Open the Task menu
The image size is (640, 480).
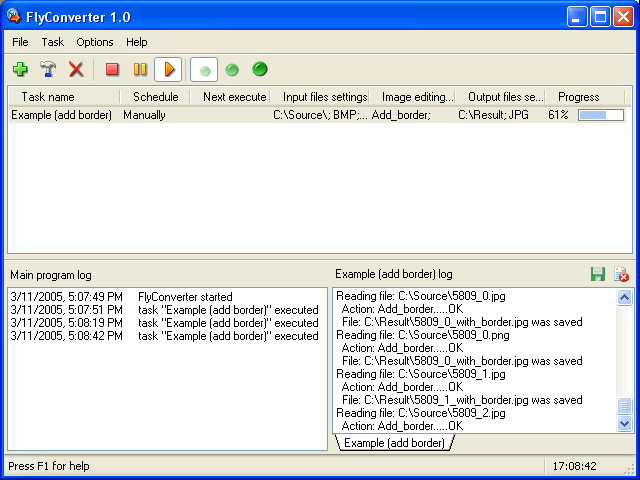click(x=53, y=42)
